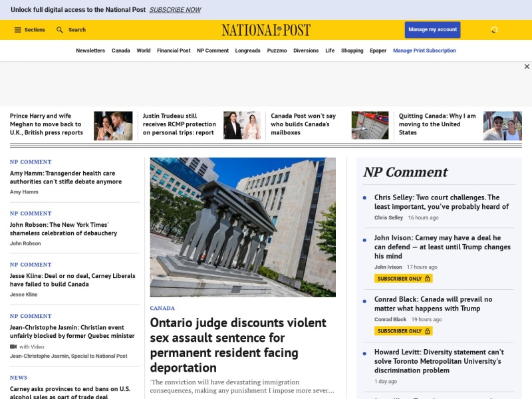Click lock icon on Conrad Black subscriber badge
Screen dimensions: 532x399
coord(428,331)
